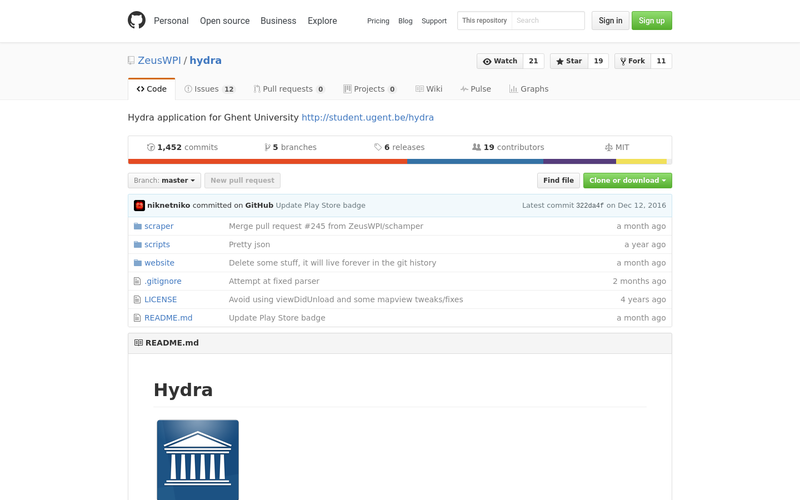View the 21 watchers count
The image size is (800, 500).
pyautogui.click(x=534, y=61)
